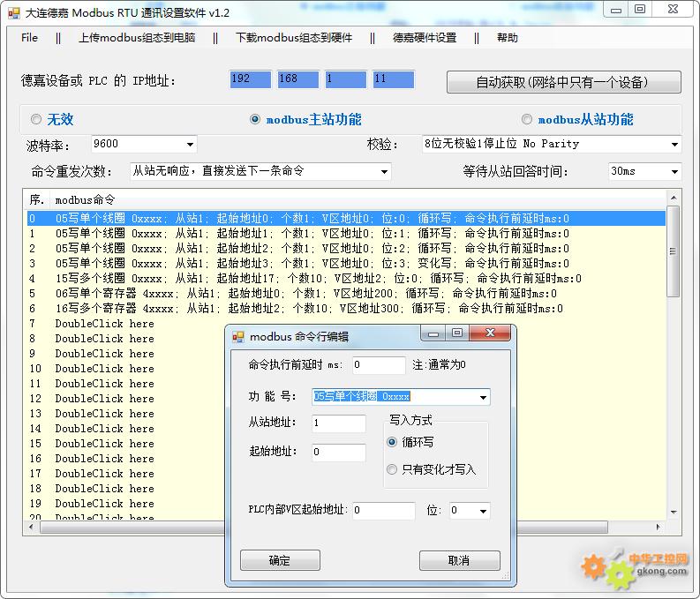The height and width of the screenshot is (599, 700).
Task: Click vertical scrollbar thumb of command list
Action: tap(674, 251)
